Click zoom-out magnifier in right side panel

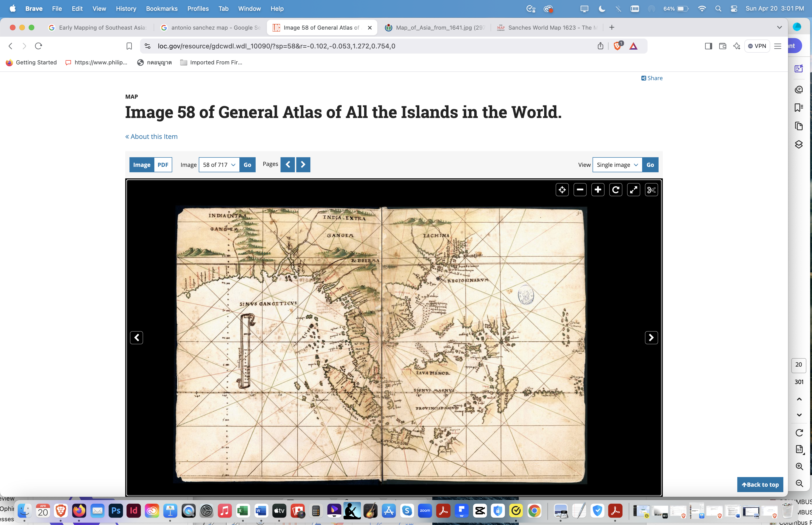pyautogui.click(x=799, y=483)
